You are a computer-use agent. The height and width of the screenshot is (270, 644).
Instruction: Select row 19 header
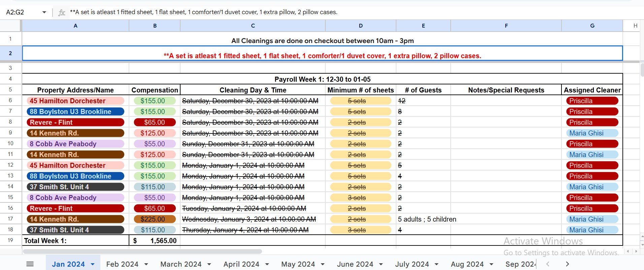coord(10,240)
